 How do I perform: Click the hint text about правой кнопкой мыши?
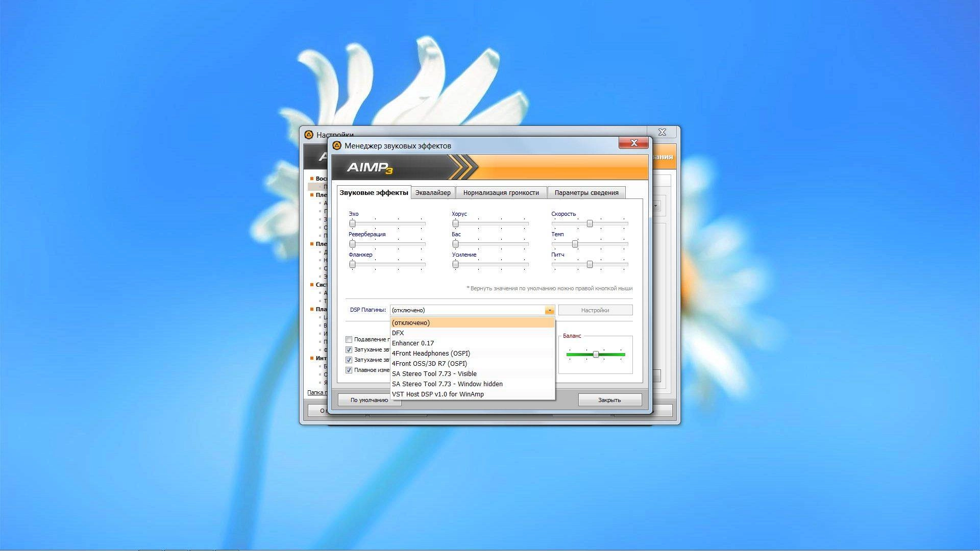pyautogui.click(x=549, y=288)
